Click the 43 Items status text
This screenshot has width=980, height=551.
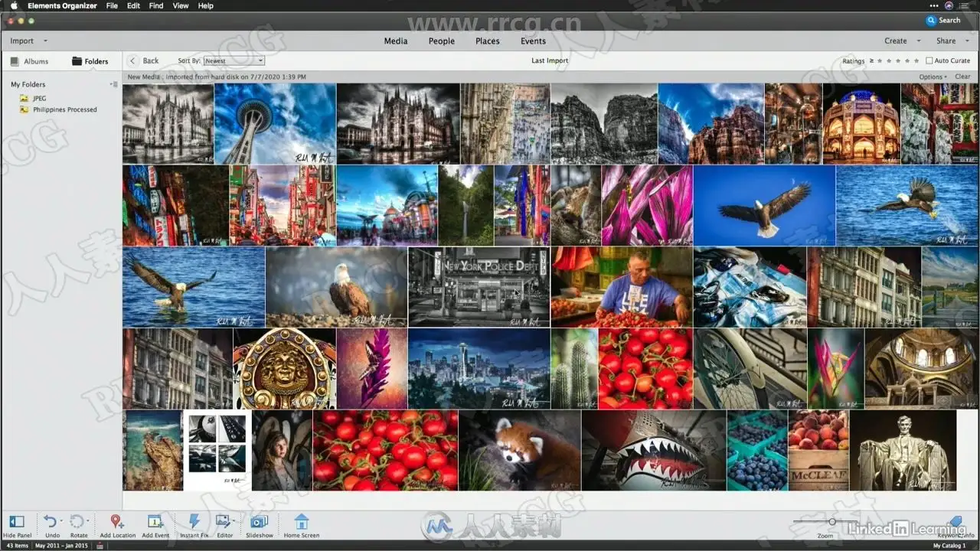[x=17, y=546]
